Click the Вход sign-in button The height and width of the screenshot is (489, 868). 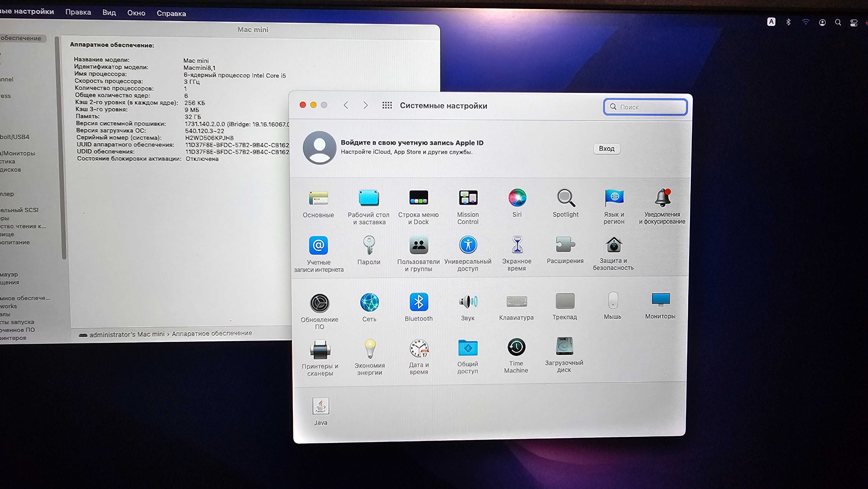pos(607,149)
